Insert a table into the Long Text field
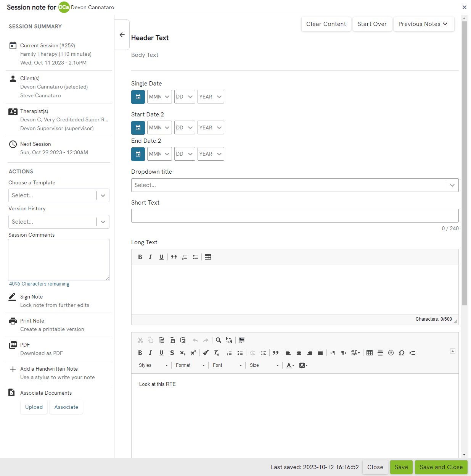471x476 pixels. pos(208,257)
